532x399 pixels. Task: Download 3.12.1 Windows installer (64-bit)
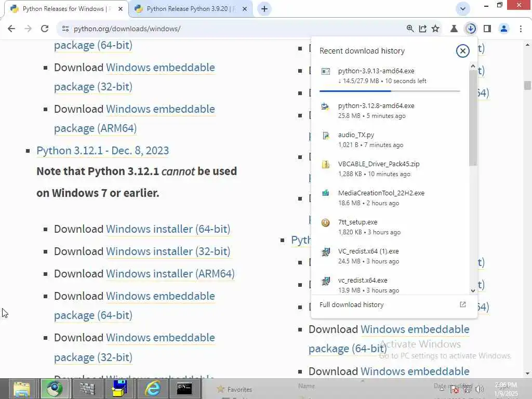click(x=168, y=229)
